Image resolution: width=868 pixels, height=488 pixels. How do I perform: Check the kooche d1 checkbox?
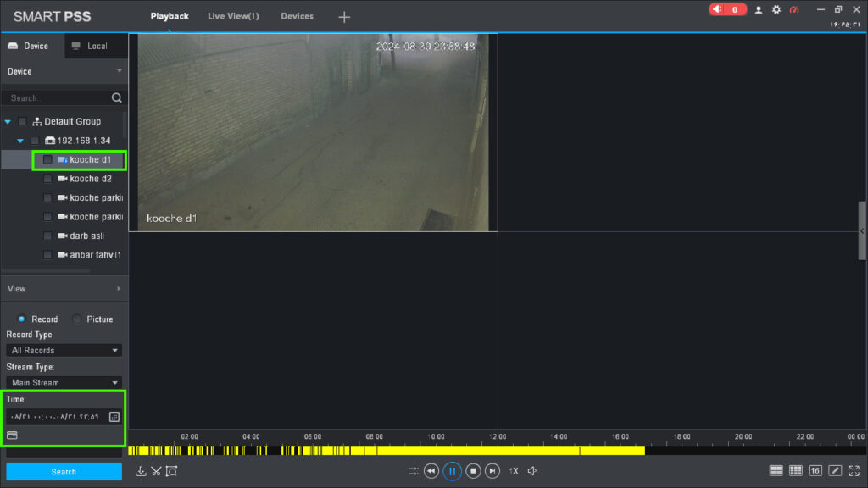click(47, 159)
